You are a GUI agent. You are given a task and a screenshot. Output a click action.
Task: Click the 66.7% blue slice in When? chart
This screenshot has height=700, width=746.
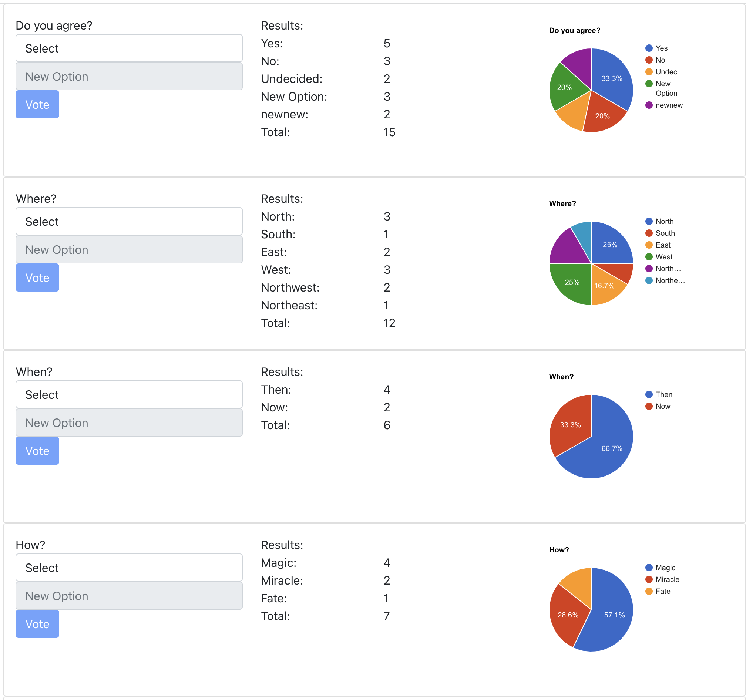point(608,450)
